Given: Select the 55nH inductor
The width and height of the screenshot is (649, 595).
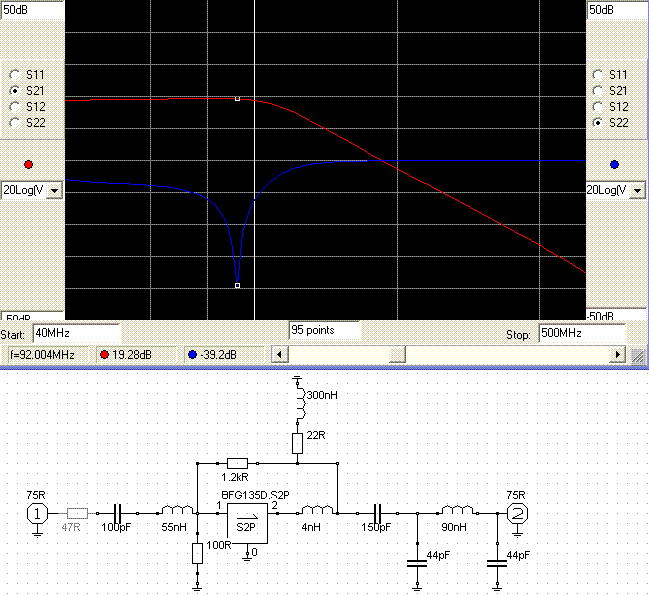Looking at the screenshot, I should point(177,510).
